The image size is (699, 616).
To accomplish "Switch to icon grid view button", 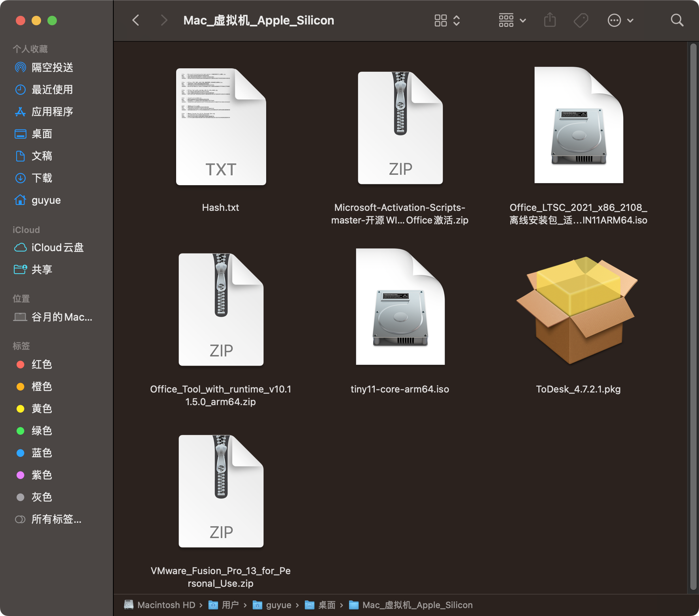I will (440, 20).
